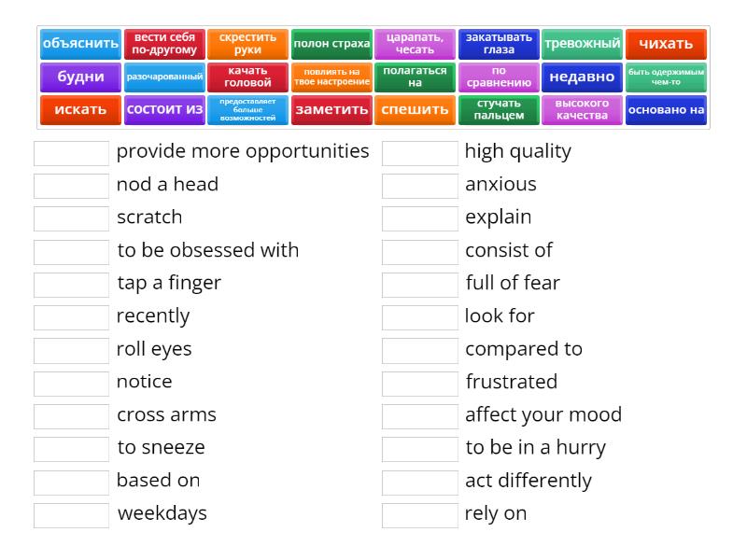Choose the "искать" tile in the bottom row

pos(80,109)
